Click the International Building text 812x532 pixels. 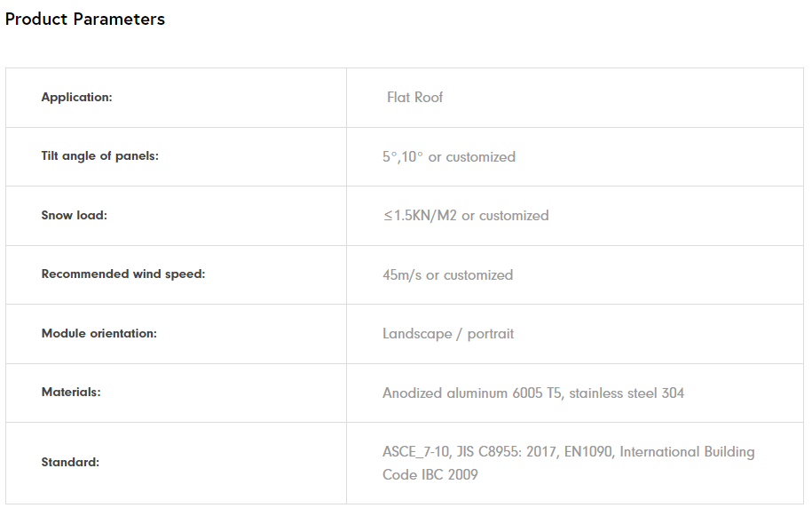(x=687, y=451)
